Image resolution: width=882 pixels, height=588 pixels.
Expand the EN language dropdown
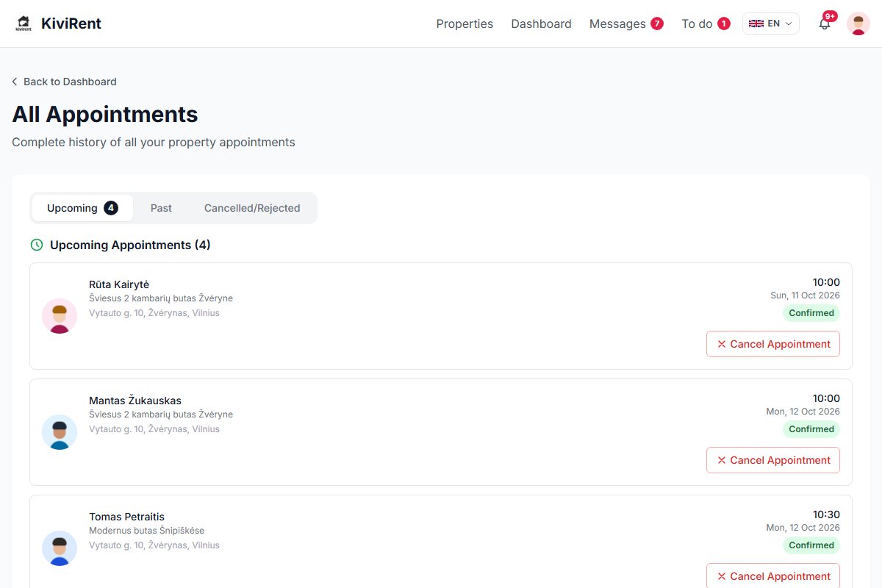click(771, 24)
